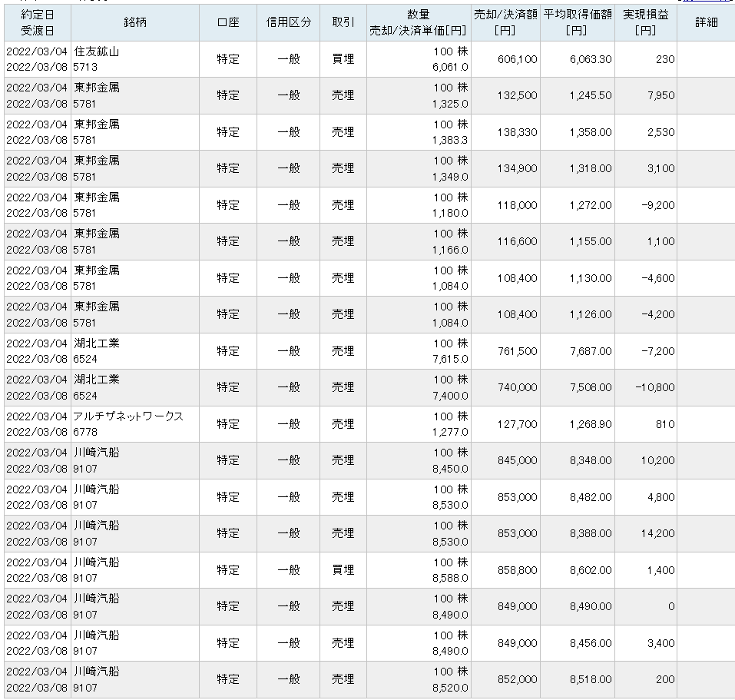Click stock code 6778

85,432
